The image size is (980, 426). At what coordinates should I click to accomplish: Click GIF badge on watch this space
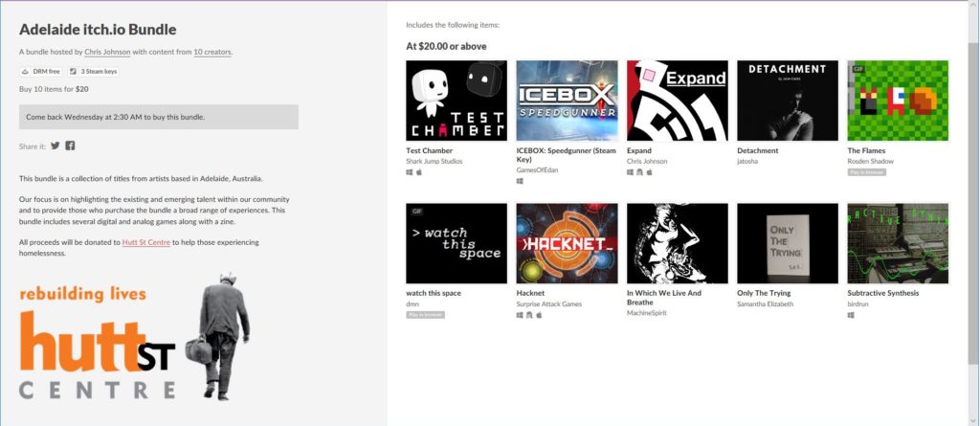[416, 212]
